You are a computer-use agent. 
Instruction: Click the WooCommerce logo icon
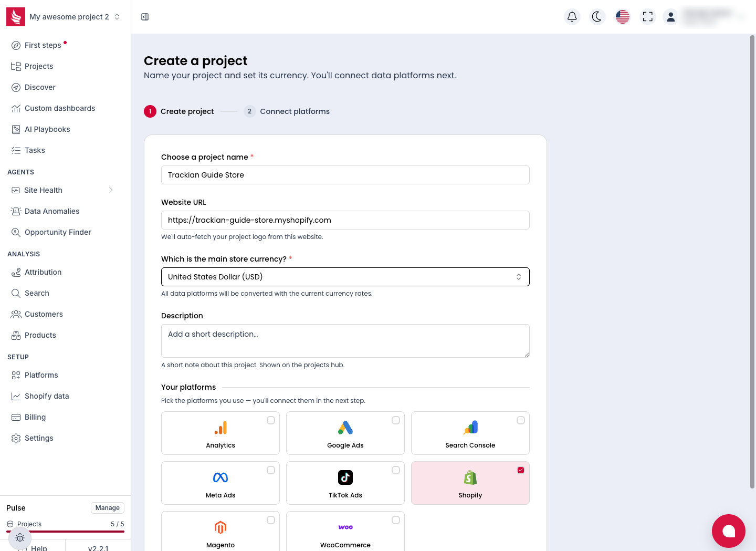click(x=345, y=527)
